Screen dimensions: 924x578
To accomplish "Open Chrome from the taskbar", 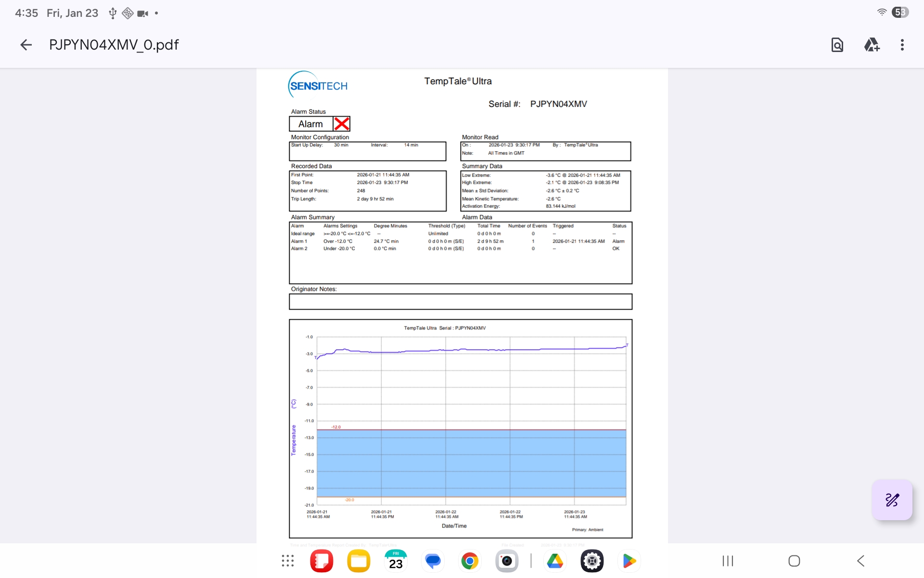I will (x=470, y=561).
